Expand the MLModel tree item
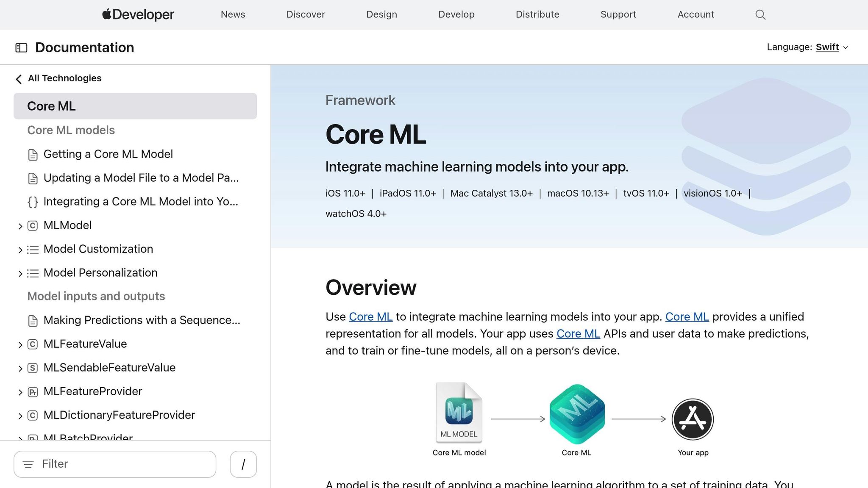The width and height of the screenshot is (868, 488). coord(20,226)
